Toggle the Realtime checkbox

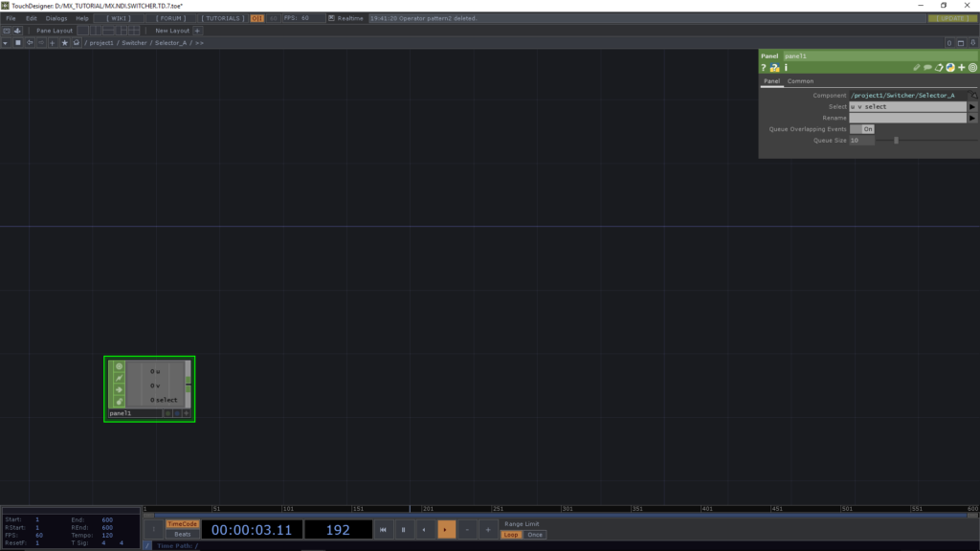[331, 18]
